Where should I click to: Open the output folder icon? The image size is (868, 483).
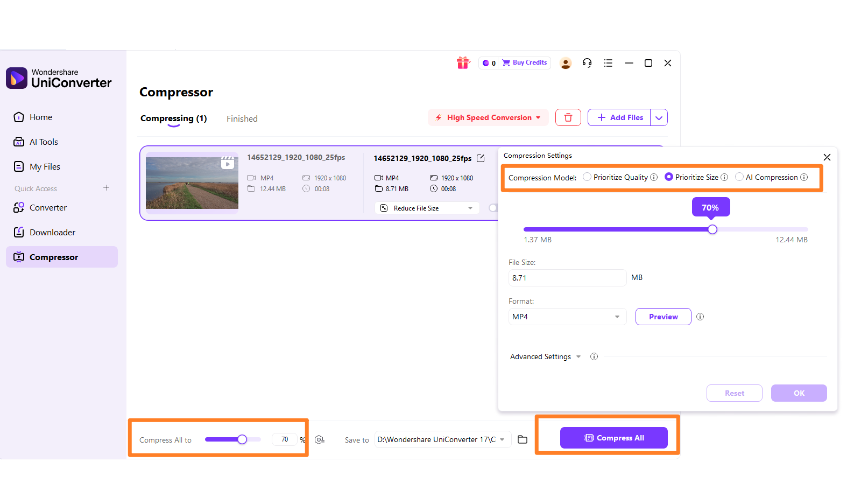tap(522, 439)
